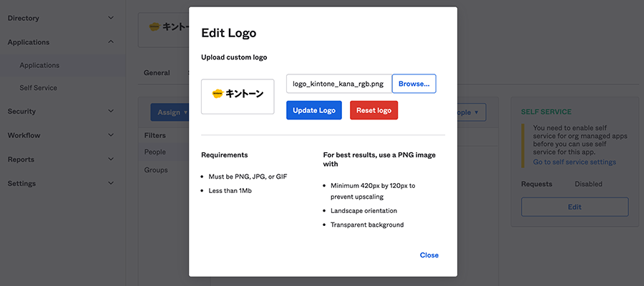
Task: Expand the Settings sidebar menu
Action: pos(61,184)
